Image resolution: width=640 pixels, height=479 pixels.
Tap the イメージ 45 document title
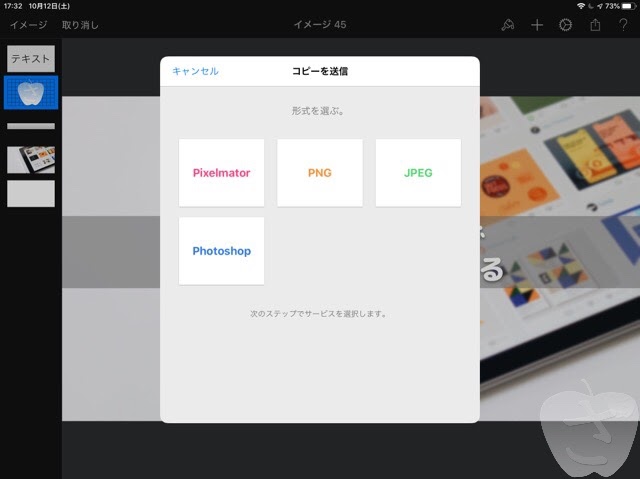tap(320, 24)
